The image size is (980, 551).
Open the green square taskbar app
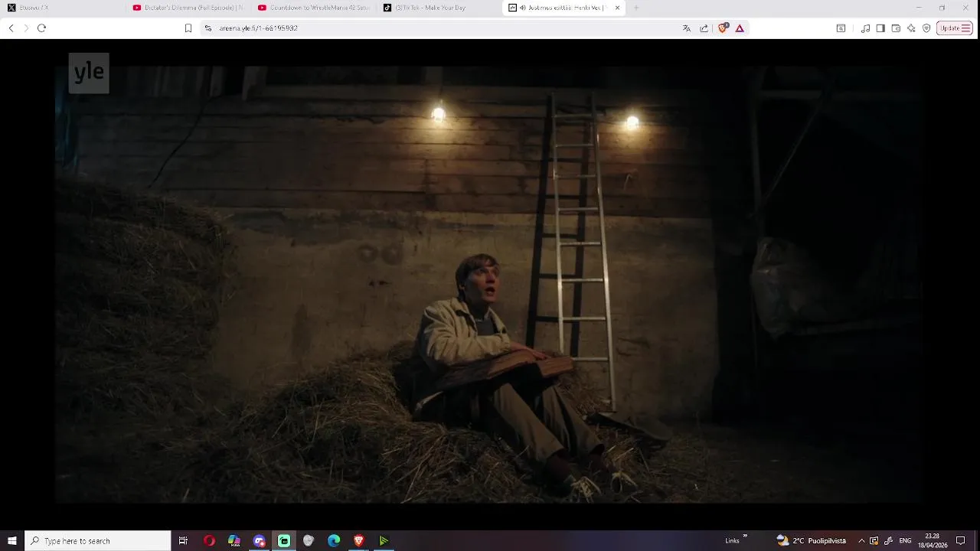pos(284,540)
